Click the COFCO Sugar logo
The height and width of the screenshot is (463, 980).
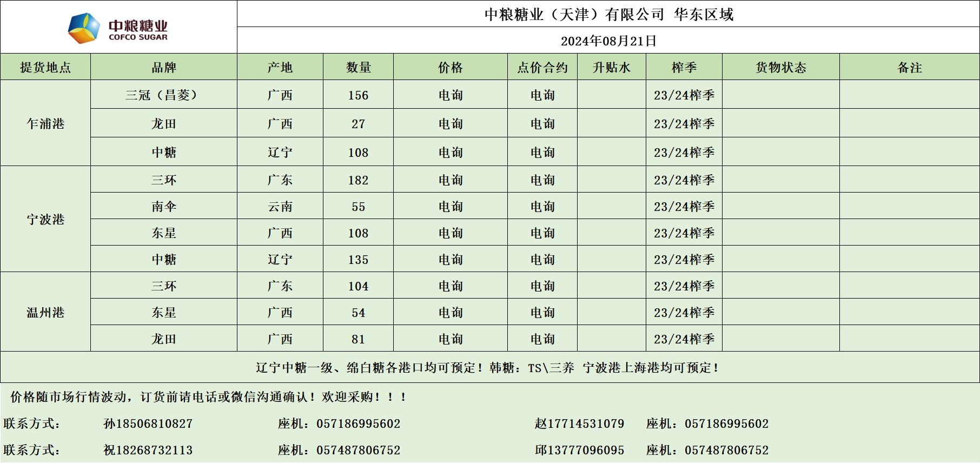[118, 28]
